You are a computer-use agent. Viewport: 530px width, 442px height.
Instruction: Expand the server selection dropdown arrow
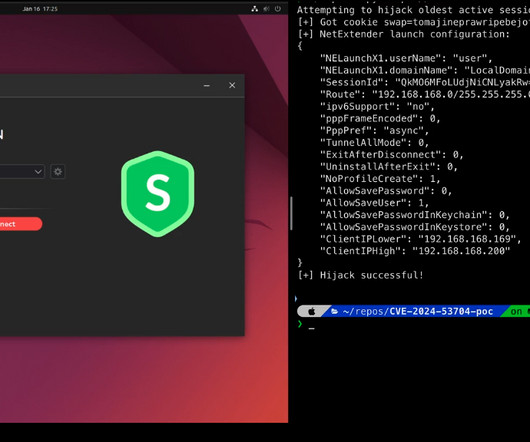pyautogui.click(x=38, y=172)
